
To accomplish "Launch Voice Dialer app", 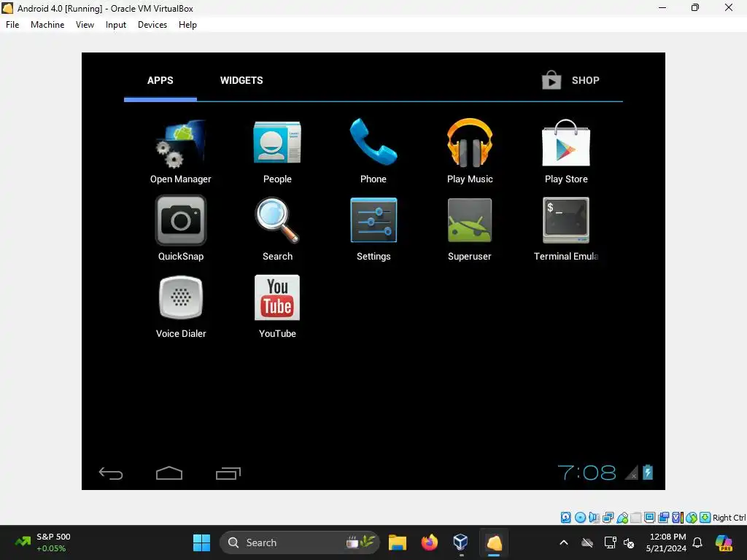I will click(181, 306).
